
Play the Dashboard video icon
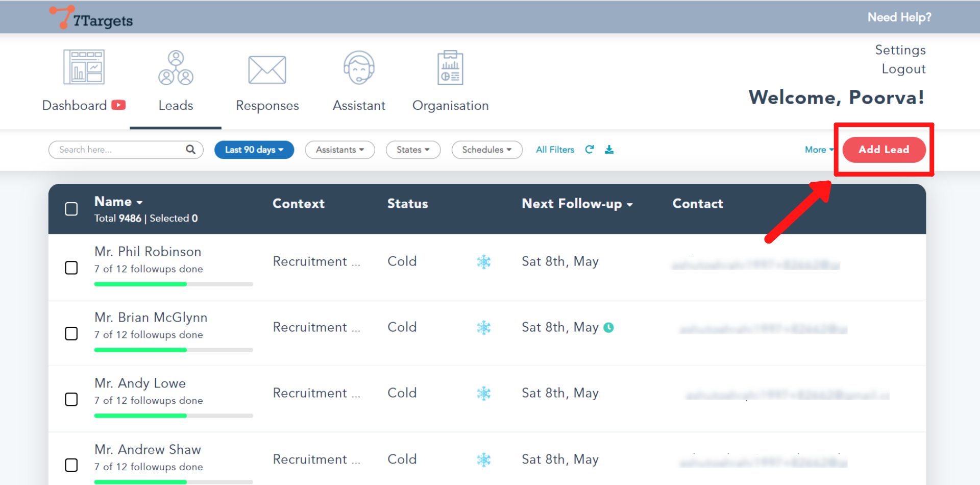pyautogui.click(x=118, y=105)
